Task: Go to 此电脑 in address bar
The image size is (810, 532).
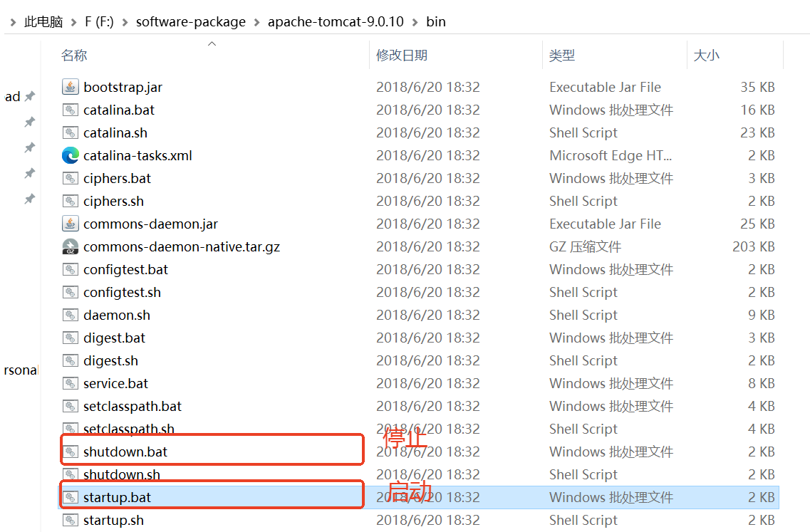Action: 44,21
